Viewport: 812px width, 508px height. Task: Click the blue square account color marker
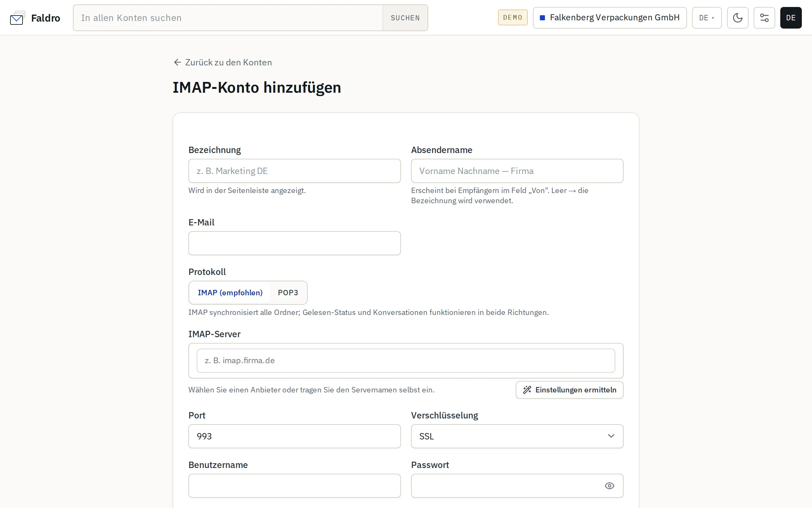pyautogui.click(x=542, y=18)
